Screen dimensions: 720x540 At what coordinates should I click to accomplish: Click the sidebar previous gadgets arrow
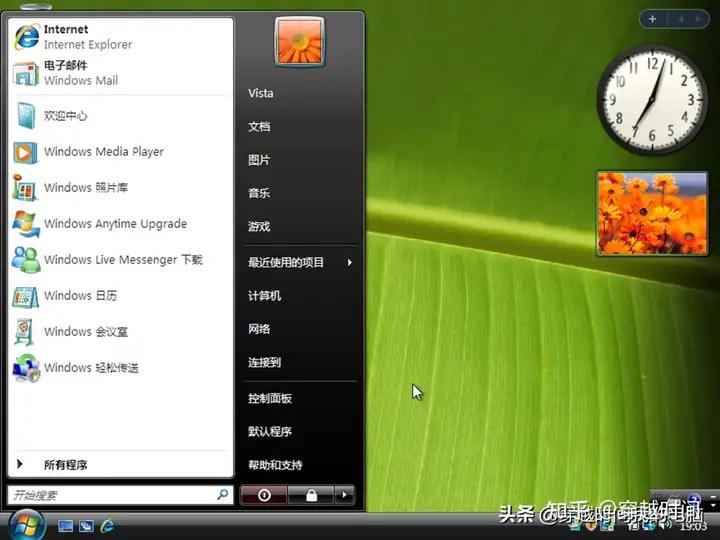(x=681, y=19)
